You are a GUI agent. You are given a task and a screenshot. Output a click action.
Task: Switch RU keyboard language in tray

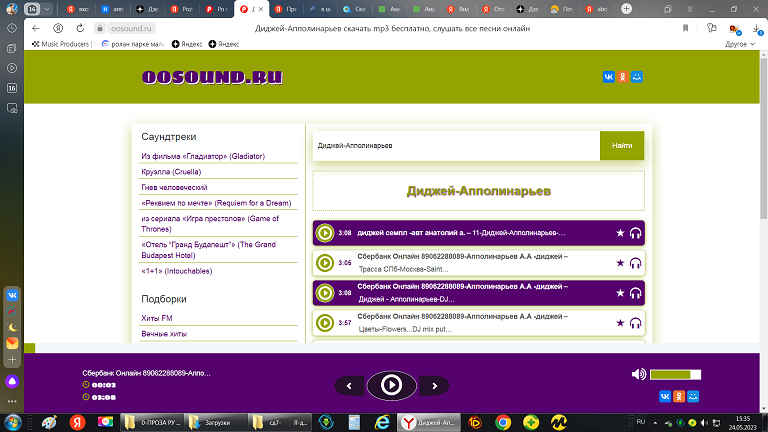click(x=641, y=422)
